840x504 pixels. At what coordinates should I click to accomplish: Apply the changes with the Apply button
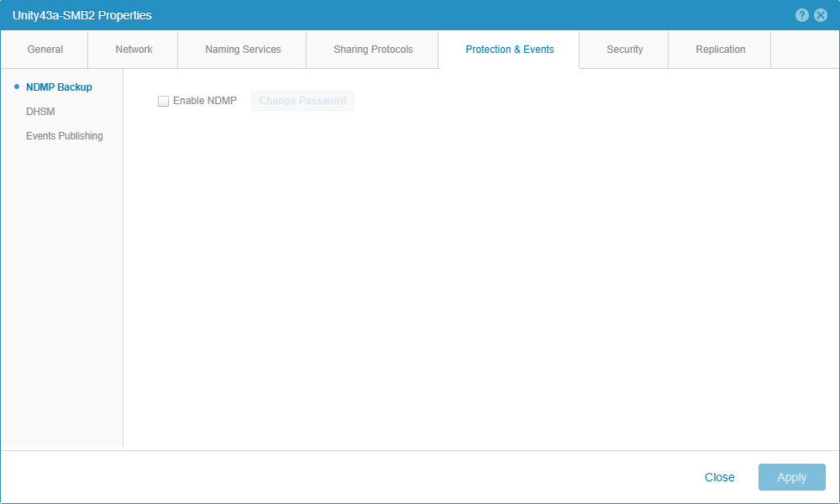[791, 477]
